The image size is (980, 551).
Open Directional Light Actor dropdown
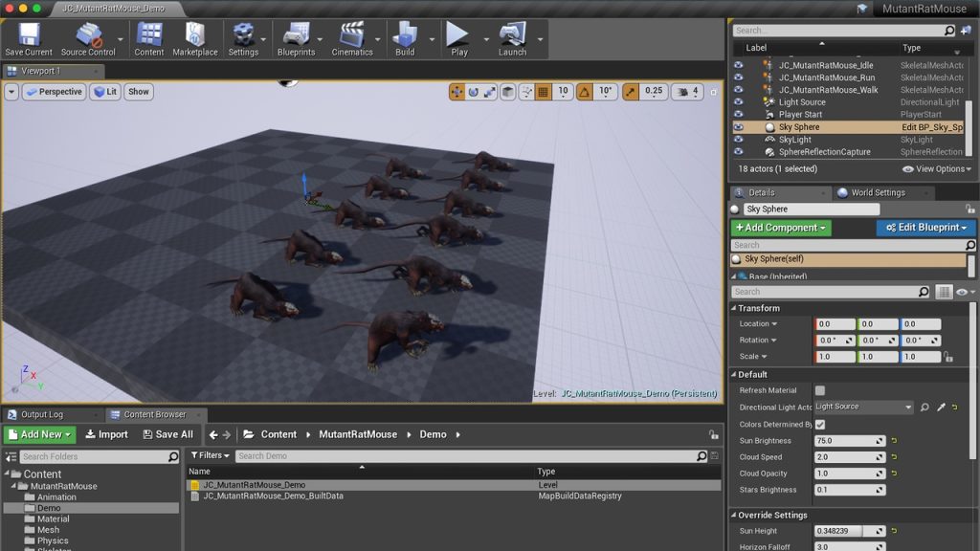[x=864, y=407]
